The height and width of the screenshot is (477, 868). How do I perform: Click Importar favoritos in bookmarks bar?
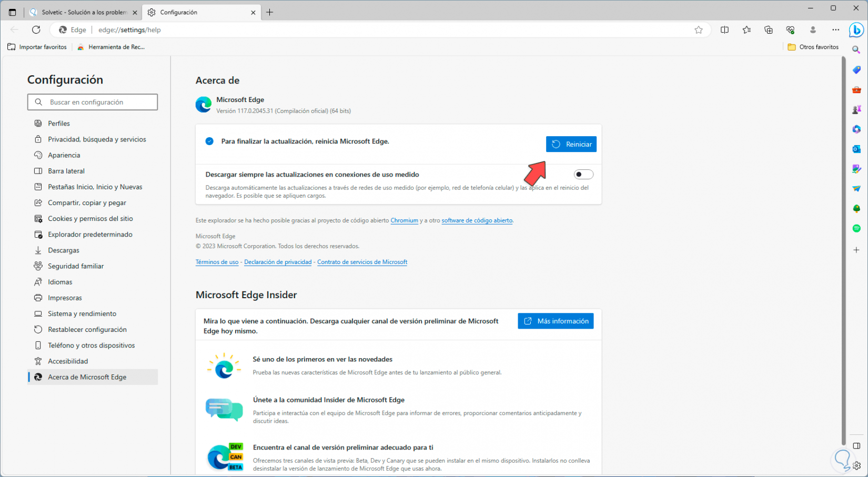[x=37, y=47]
